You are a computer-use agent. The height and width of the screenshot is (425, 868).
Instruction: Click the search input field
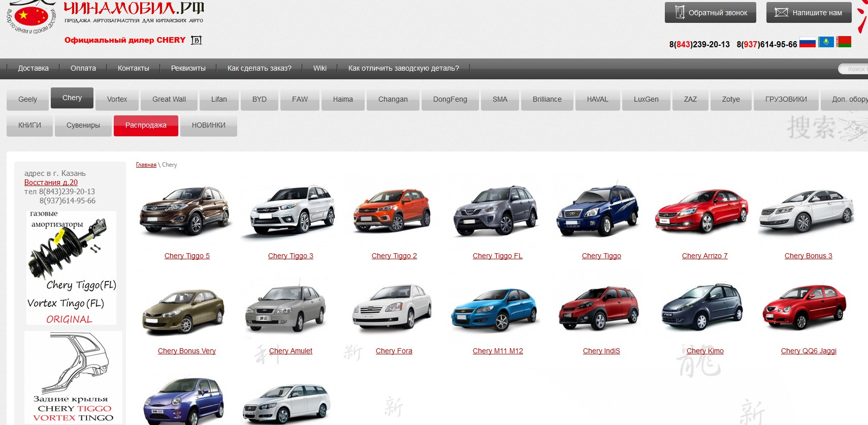click(853, 69)
